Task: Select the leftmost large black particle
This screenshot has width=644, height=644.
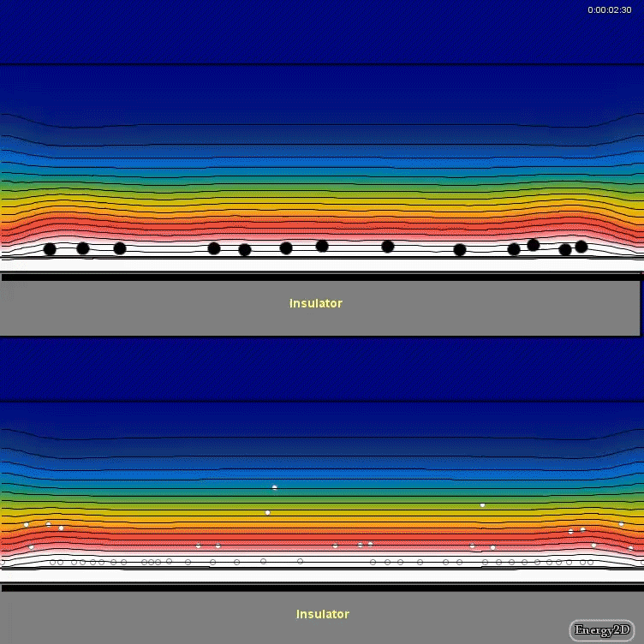Action: tap(50, 249)
